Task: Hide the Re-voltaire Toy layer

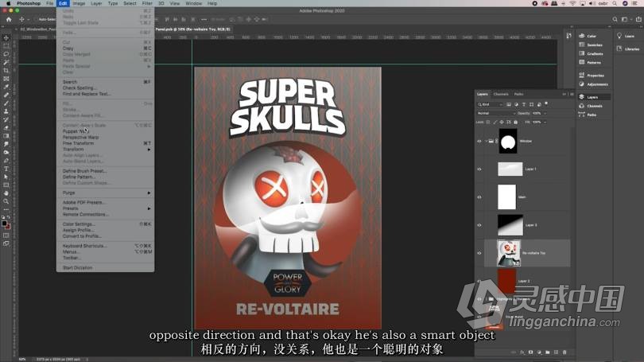Action: coord(479,253)
